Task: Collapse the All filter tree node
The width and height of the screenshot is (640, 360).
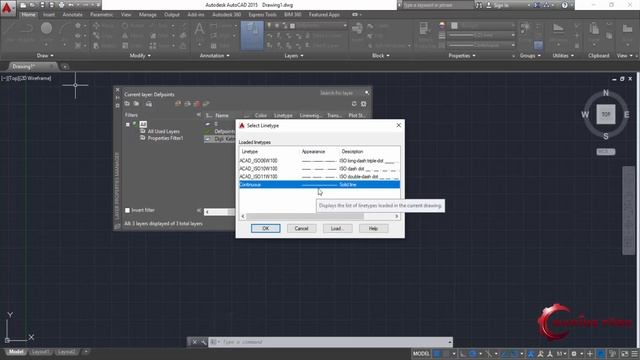Action: [128, 124]
